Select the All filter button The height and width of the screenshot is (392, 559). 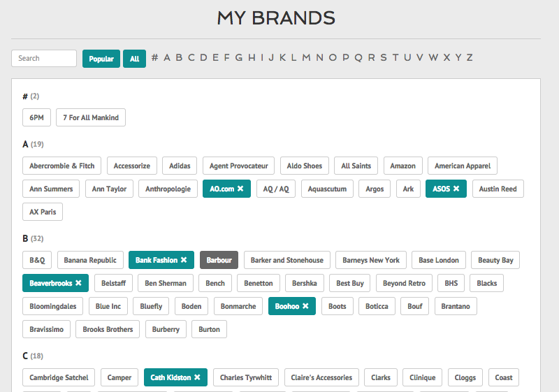pyautogui.click(x=134, y=59)
